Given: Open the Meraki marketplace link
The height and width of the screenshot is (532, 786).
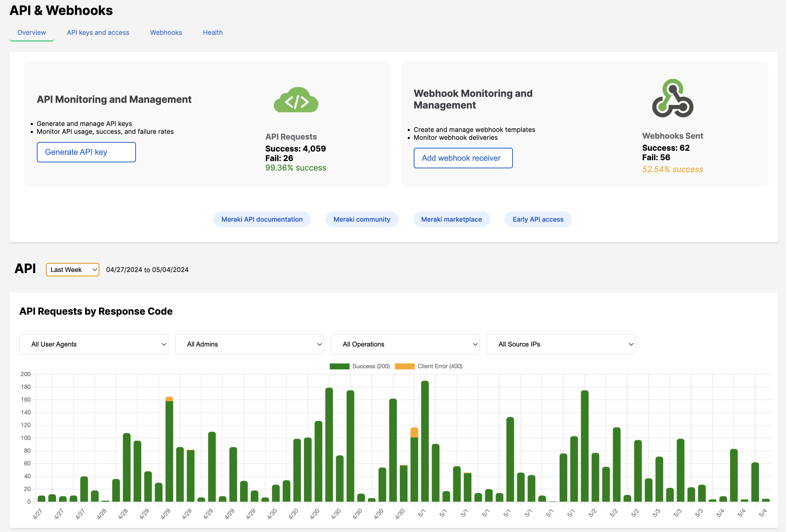Looking at the screenshot, I should [451, 219].
